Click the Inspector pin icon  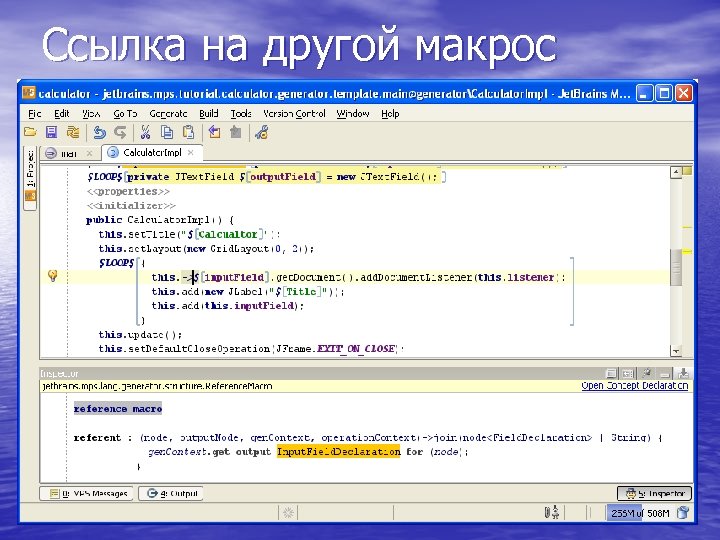click(x=647, y=373)
